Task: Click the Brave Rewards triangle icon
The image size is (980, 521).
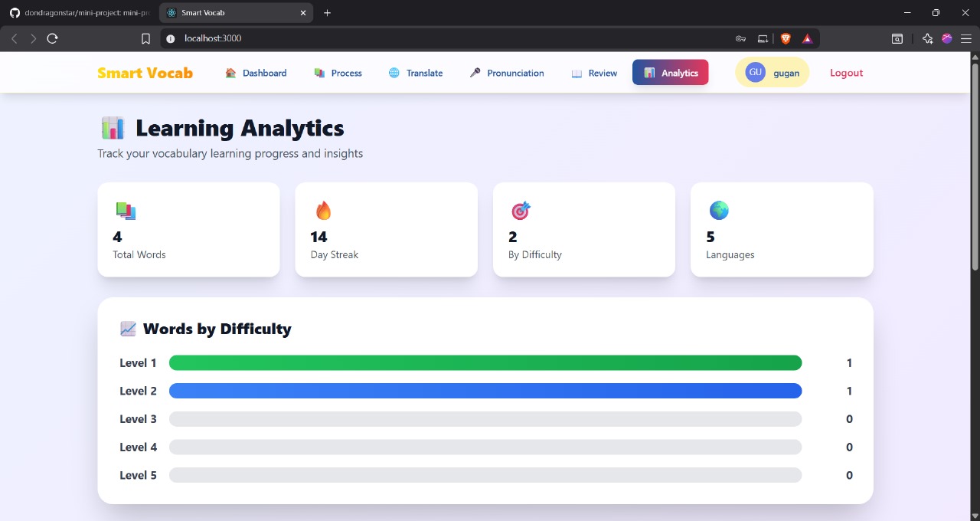Action: click(x=807, y=38)
